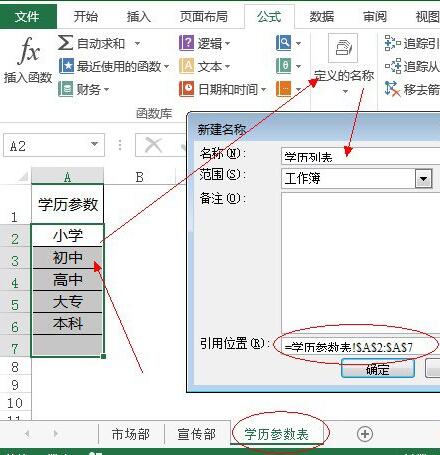
Task: Open recently used functions (最近使用的函数)
Action: [114, 66]
